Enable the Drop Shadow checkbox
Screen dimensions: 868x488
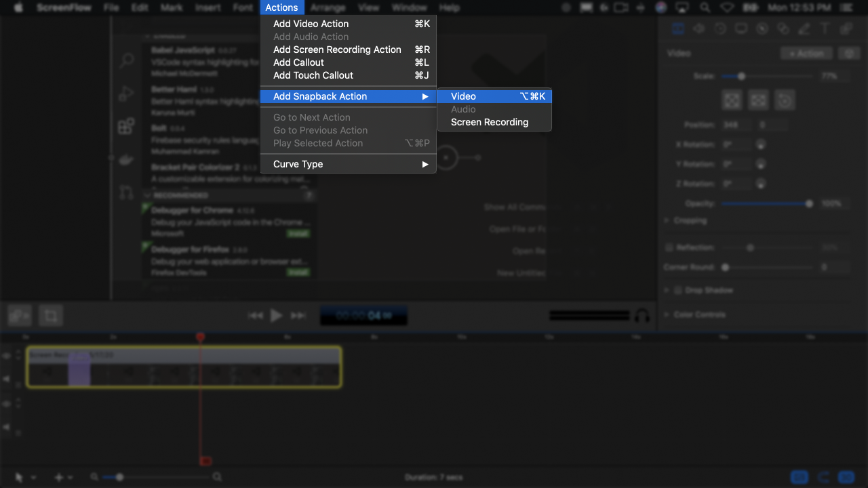pos(677,290)
